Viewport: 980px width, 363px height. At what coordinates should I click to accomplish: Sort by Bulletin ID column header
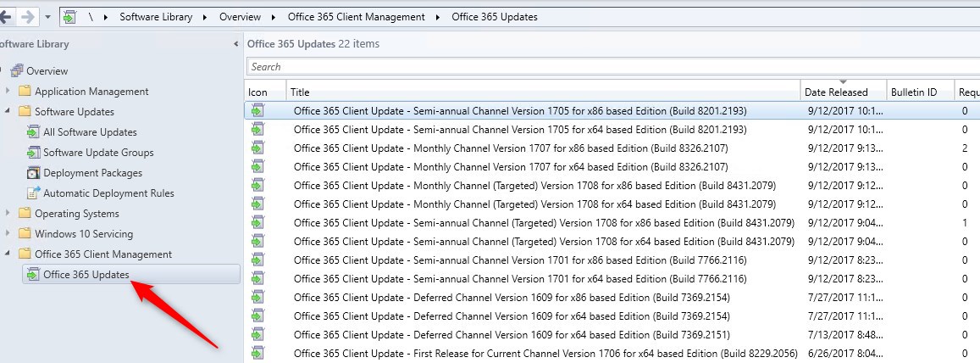click(920, 92)
